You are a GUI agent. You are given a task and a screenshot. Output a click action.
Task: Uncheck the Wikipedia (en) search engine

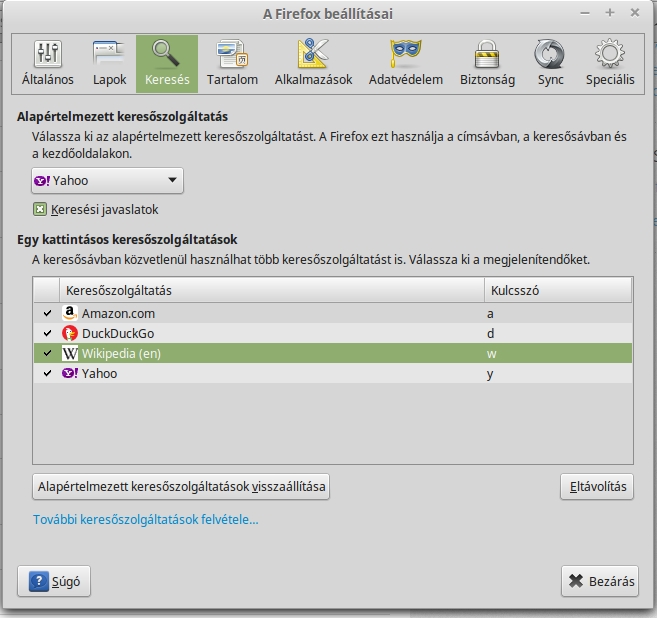47,353
